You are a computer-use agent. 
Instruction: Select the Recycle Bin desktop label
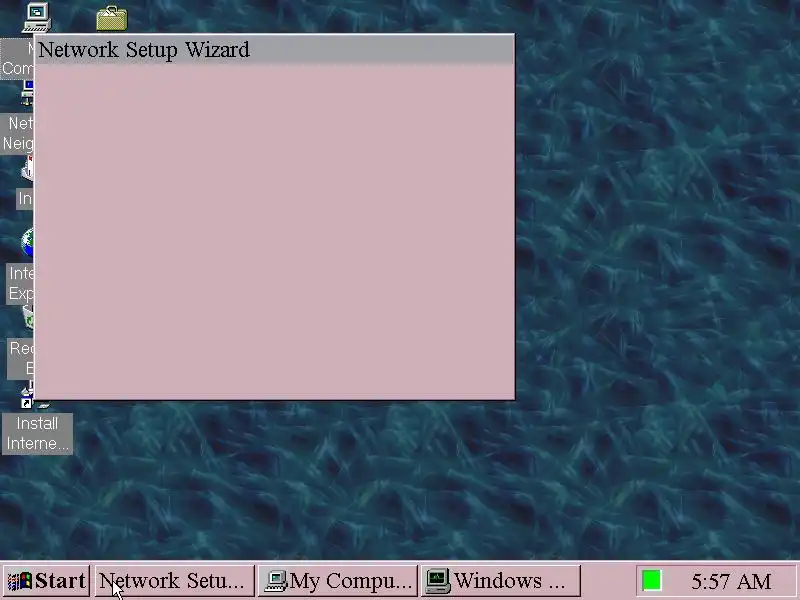pos(21,358)
